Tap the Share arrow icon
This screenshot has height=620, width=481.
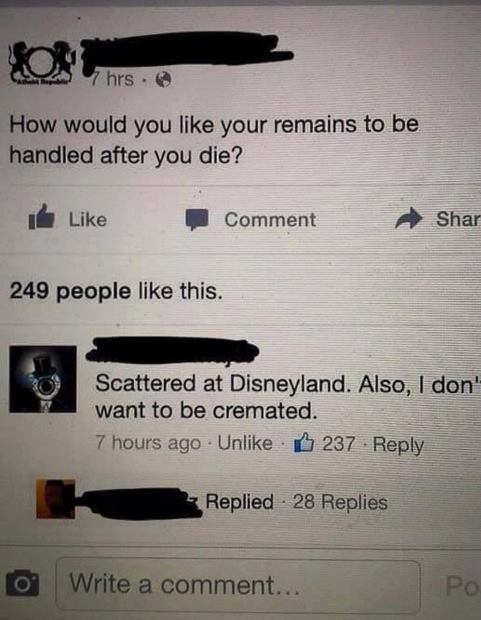coord(409,218)
